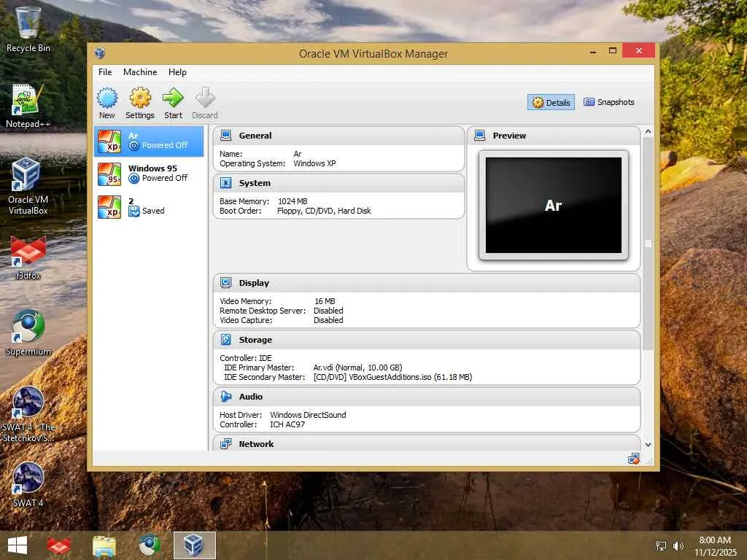Select the Oracle VM VirtualBox desktop shortcut
747x560 pixels.
pos(28,186)
